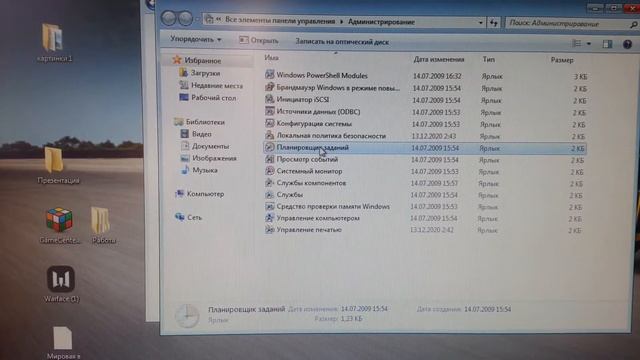Open the Музыка library

tap(204, 170)
